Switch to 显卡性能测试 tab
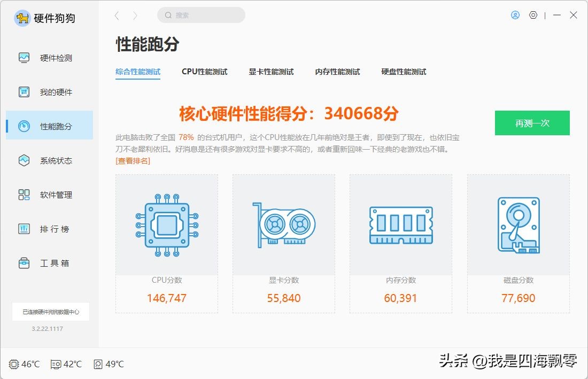This screenshot has width=588, height=379. click(271, 72)
